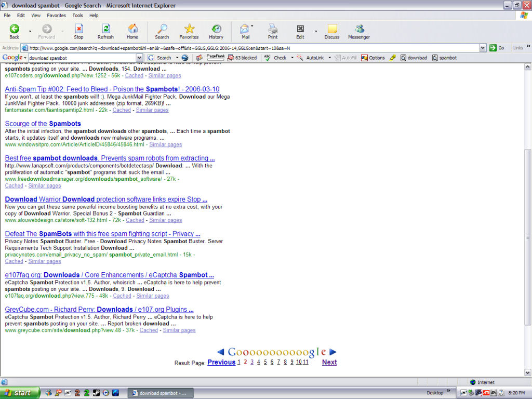Screen dimensions: 532x399
Task: Expand the Desktop toolbar chevron in taskbar
Action: [448, 391]
